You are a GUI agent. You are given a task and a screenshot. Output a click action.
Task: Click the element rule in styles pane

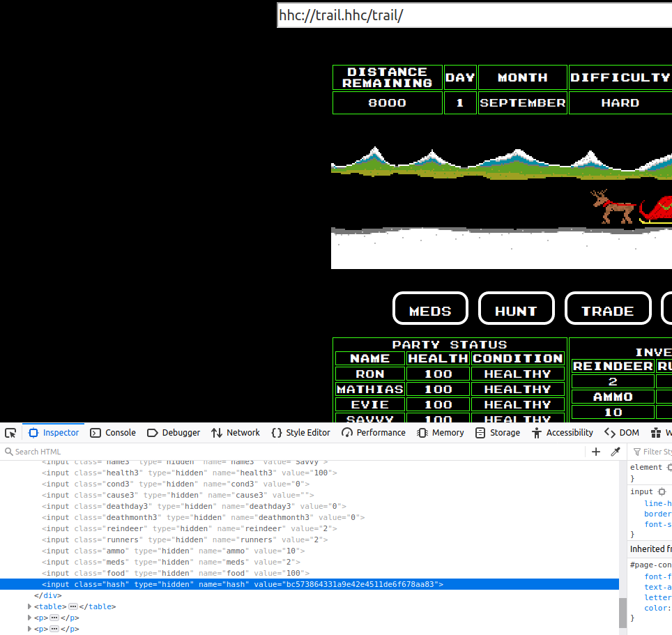click(646, 468)
